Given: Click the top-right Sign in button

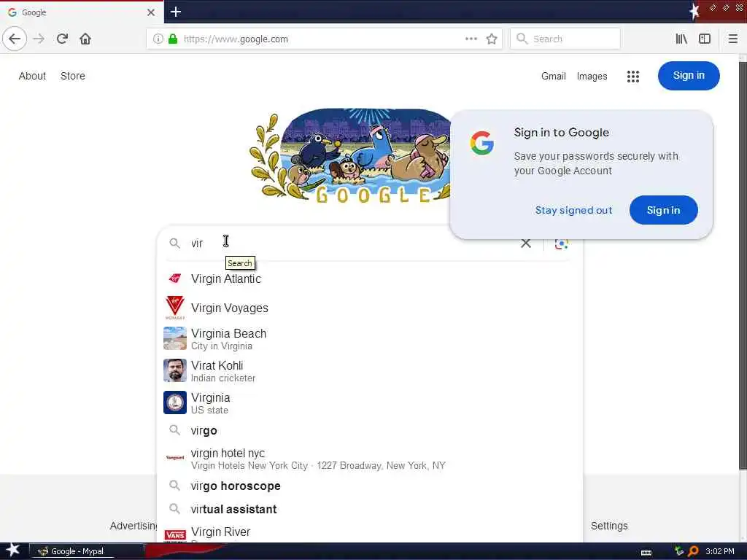Looking at the screenshot, I should pyautogui.click(x=689, y=75).
